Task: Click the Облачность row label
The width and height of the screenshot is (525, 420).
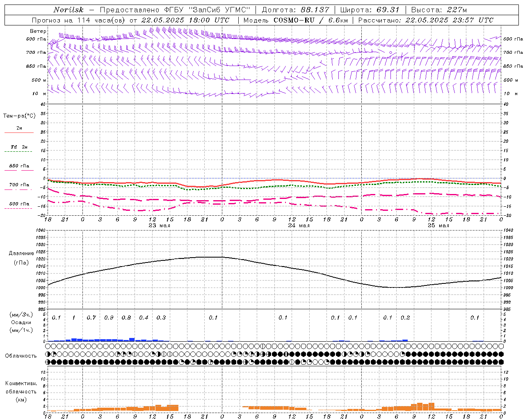Action: 21,356
